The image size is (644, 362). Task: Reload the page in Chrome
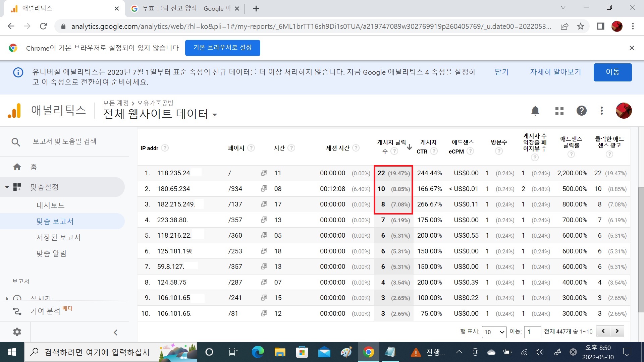43,26
